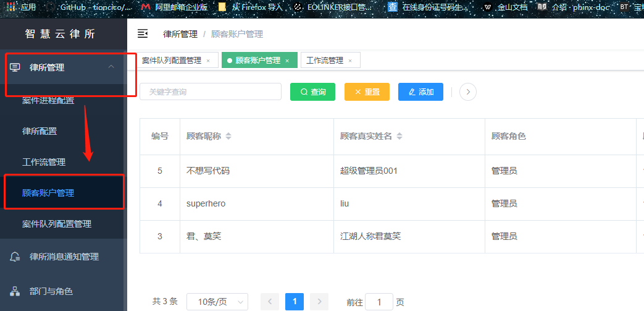The image size is (644, 311).
Task: Close the 案件队列配置管理 tab
Action: coord(208,61)
